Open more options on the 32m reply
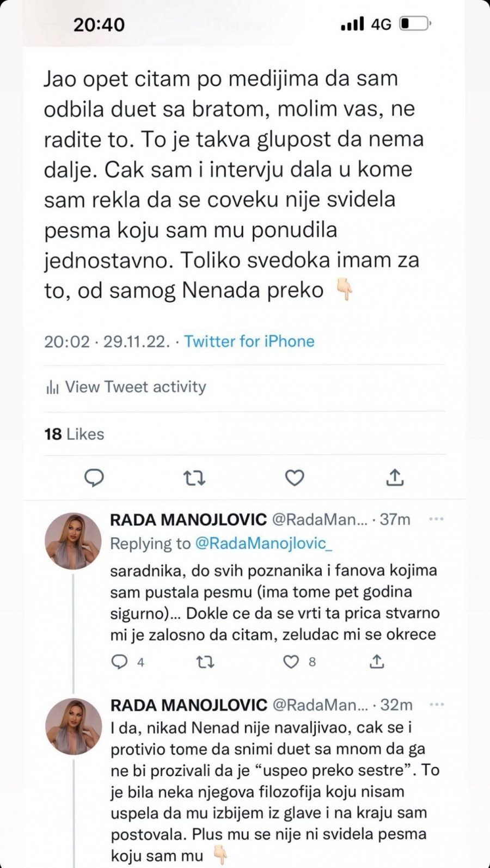490x868 pixels. click(436, 704)
